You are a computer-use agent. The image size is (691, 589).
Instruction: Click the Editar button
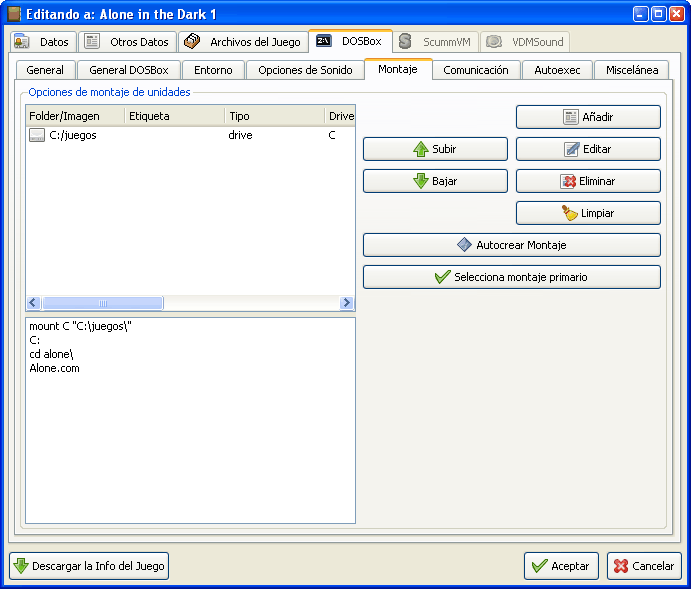(x=588, y=149)
